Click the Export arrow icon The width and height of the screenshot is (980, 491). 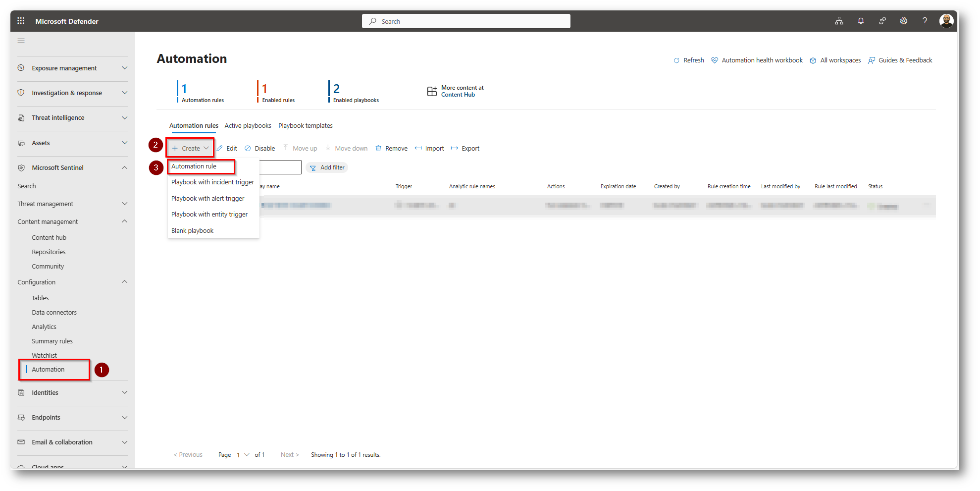click(x=455, y=148)
